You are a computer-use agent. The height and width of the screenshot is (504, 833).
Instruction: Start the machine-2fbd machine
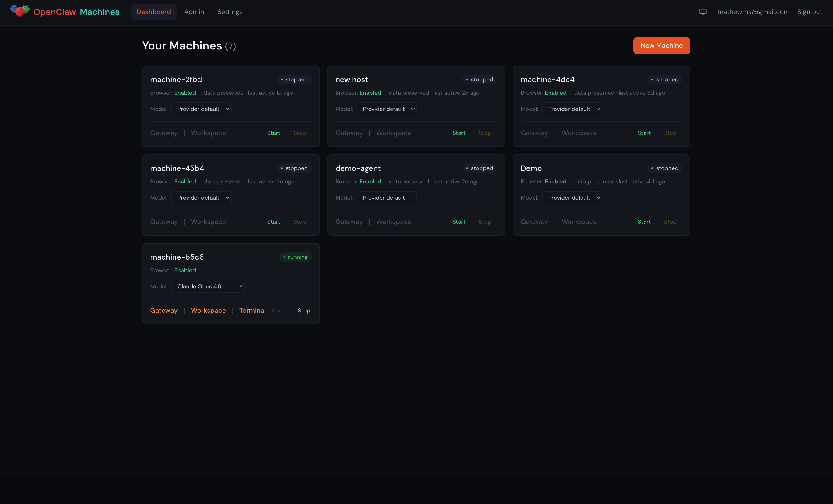(x=273, y=133)
